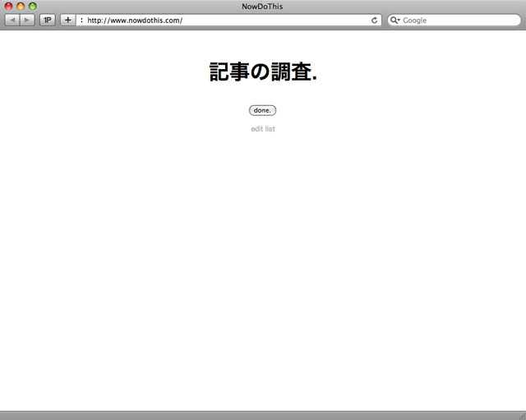Minimize the window with the yellow button
Image resolution: width=526 pixels, height=420 pixels.
coord(21,6)
